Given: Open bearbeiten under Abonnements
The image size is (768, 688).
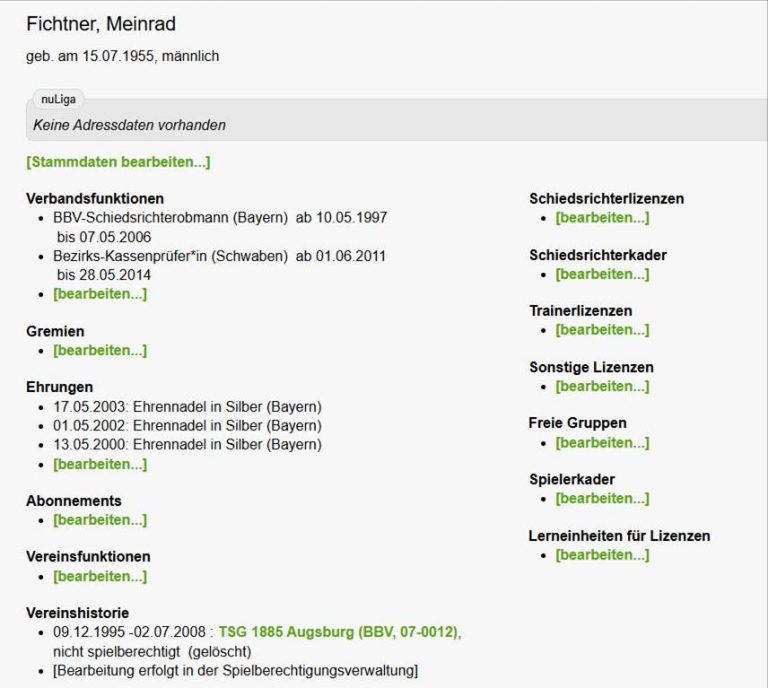Looking at the screenshot, I should 100,520.
